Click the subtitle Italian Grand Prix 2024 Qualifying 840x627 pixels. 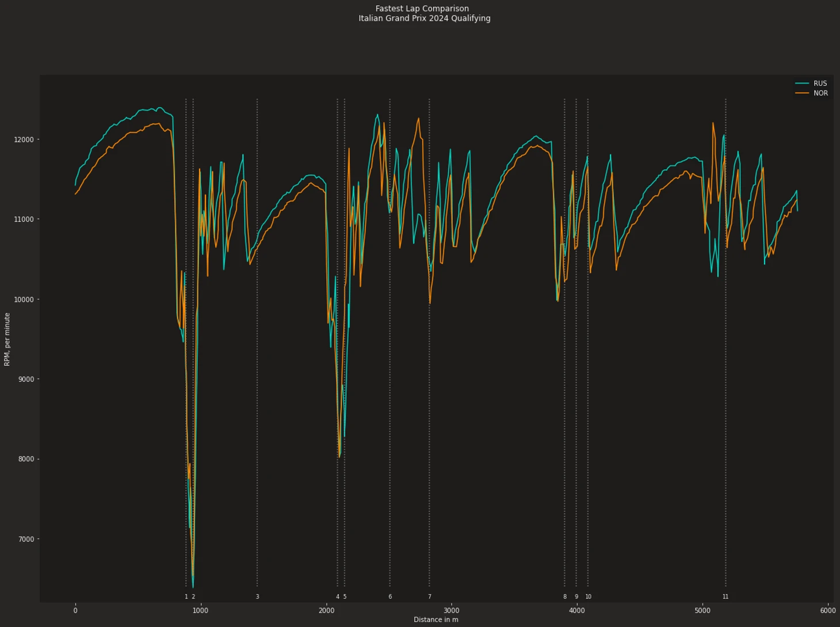click(425, 18)
